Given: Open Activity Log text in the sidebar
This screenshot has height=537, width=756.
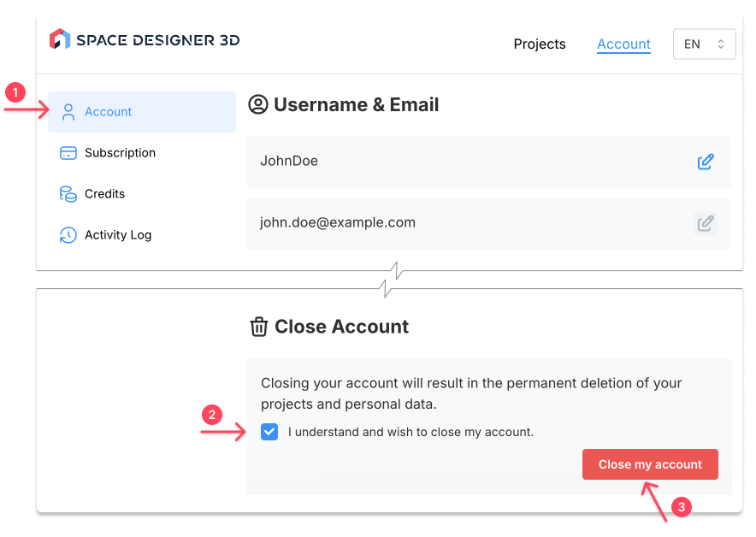Looking at the screenshot, I should (118, 235).
